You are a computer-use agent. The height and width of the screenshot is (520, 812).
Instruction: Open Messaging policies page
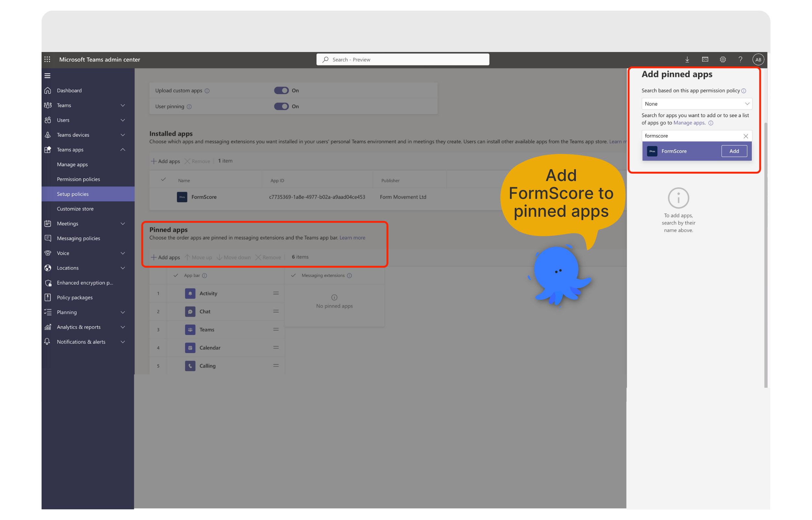pos(78,239)
